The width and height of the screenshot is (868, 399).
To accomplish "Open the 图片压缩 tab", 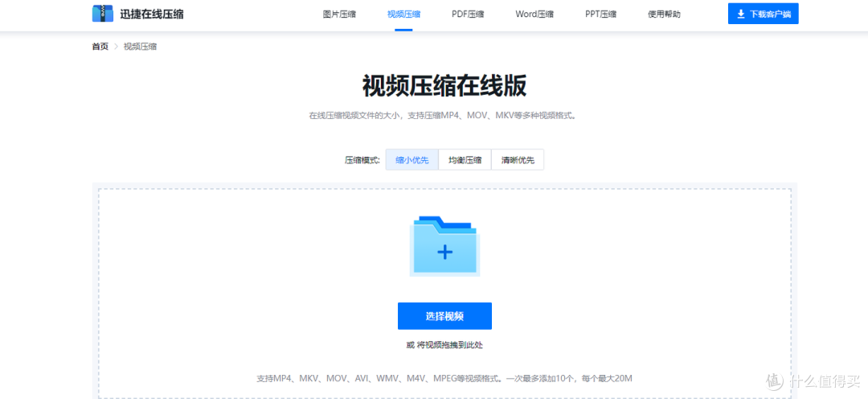I will tap(339, 14).
